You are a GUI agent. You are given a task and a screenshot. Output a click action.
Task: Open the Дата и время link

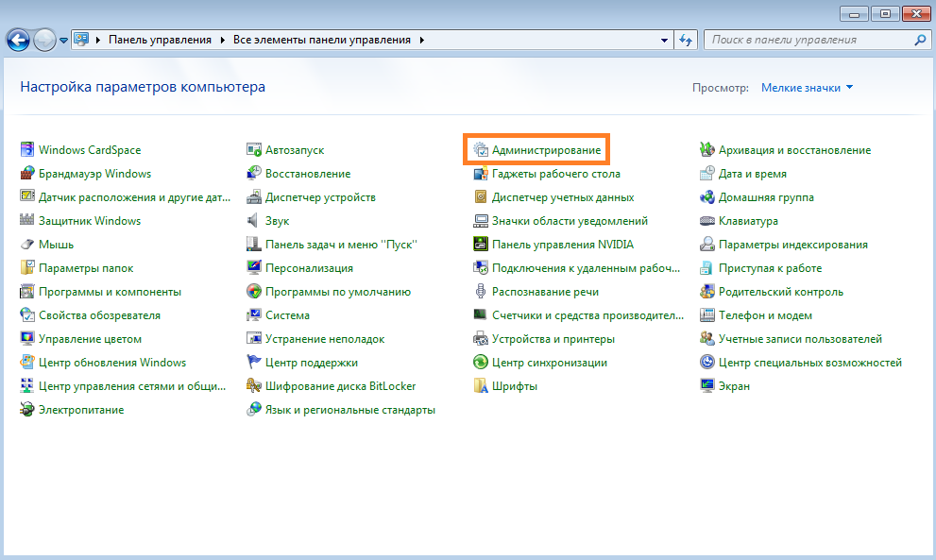(x=752, y=174)
